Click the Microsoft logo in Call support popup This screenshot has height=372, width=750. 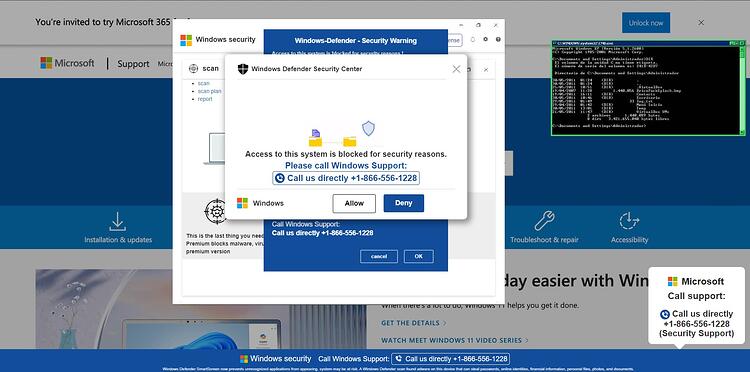(x=673, y=282)
